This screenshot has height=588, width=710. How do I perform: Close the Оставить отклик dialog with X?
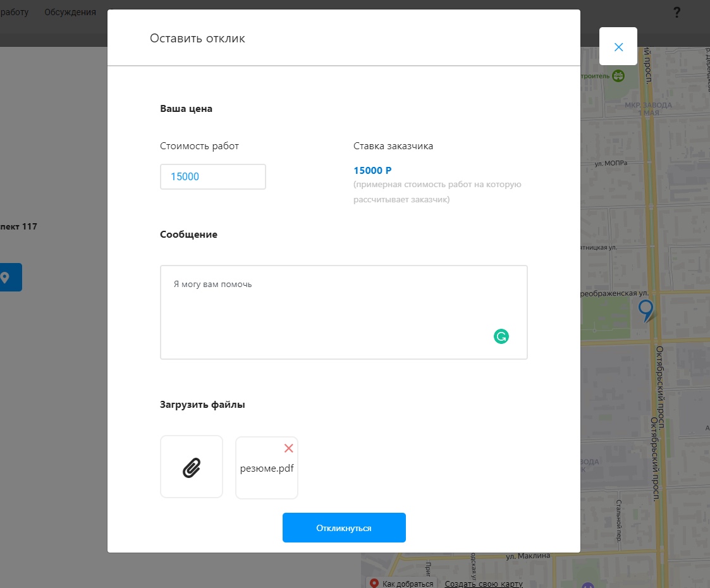tap(618, 47)
